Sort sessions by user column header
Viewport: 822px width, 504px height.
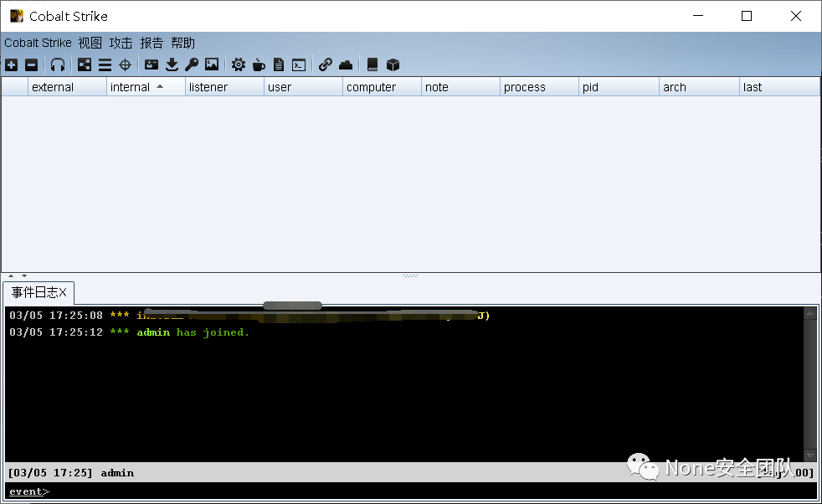[x=303, y=87]
